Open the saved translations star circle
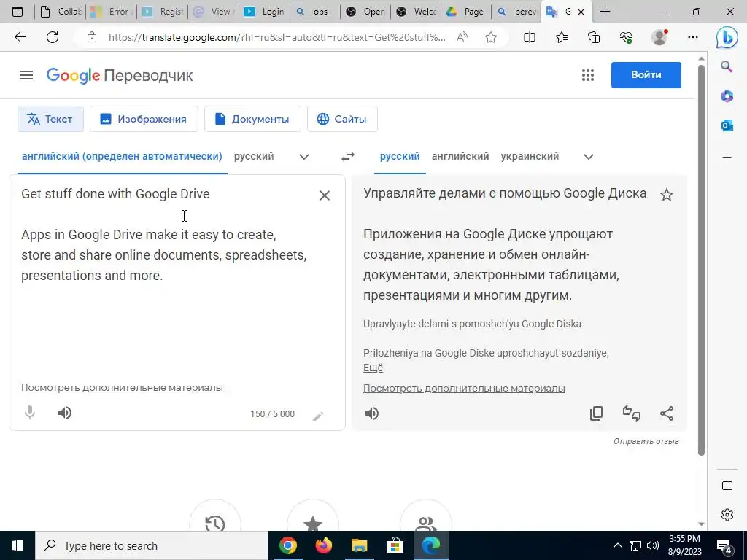 312,523
